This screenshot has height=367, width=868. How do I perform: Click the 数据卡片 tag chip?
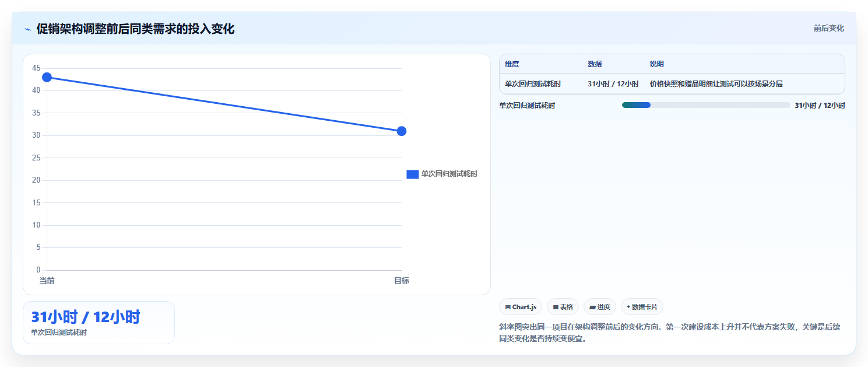642,307
